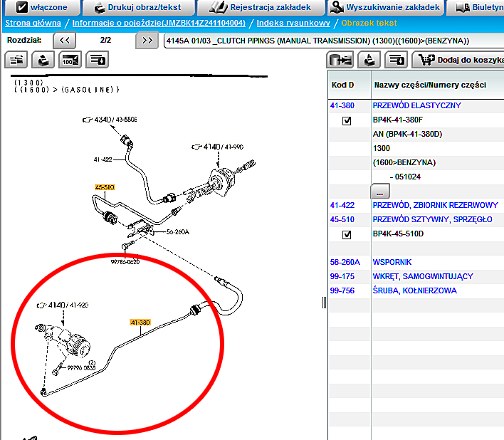Click the print icon above the parts list

point(369,61)
